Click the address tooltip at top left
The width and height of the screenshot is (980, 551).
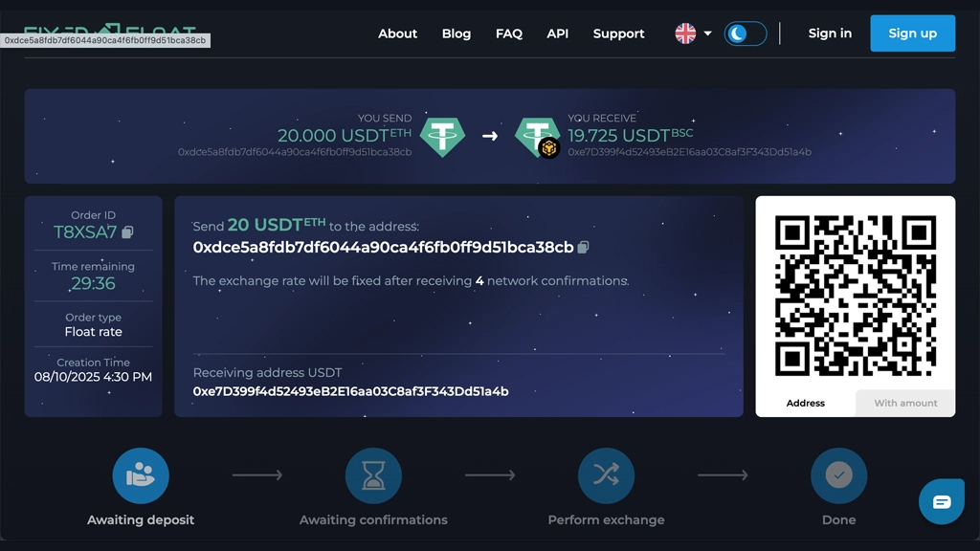(105, 40)
